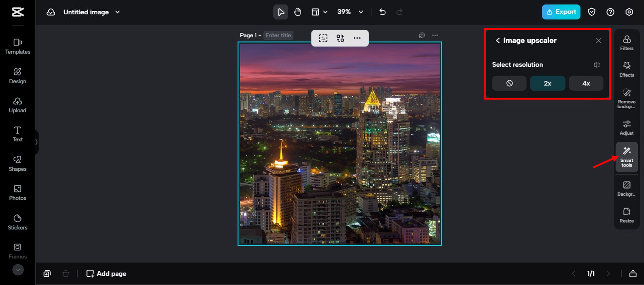Screen dimensions: 644x285
Task: Duplicate page icon above canvas
Action: click(x=422, y=35)
